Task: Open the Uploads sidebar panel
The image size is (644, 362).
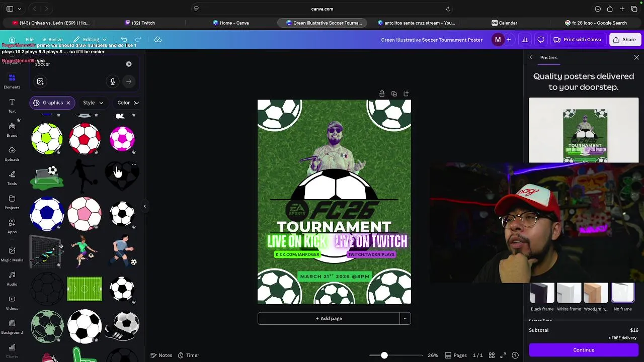Action: coord(12,154)
